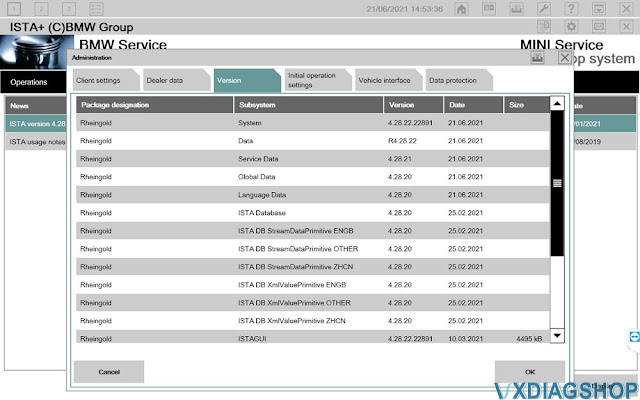Select the Version tab
The height and width of the screenshot is (400, 640).
[247, 80]
